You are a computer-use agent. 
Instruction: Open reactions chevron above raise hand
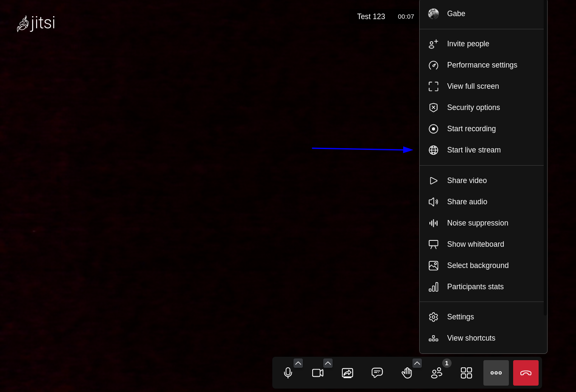[417, 363]
